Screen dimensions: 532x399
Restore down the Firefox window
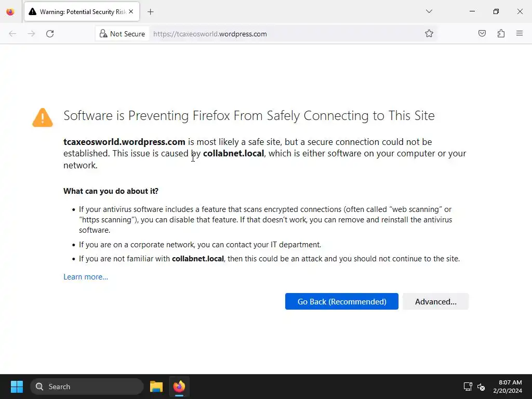496,11
